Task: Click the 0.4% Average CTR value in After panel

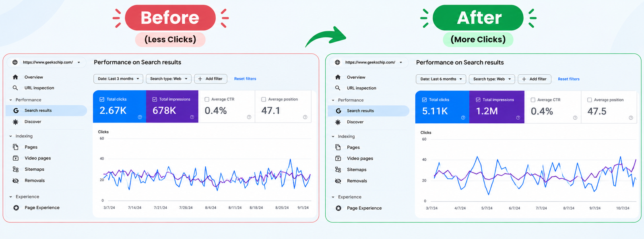Action: pyautogui.click(x=542, y=111)
